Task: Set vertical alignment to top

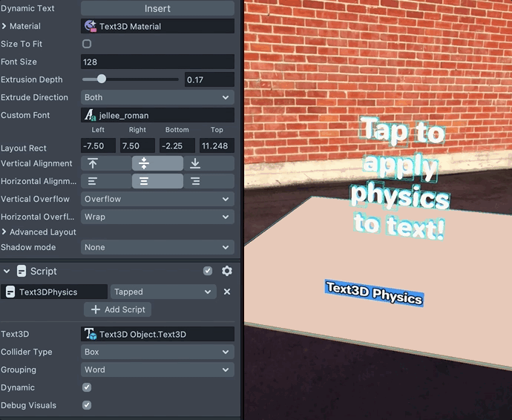Action: [x=93, y=163]
